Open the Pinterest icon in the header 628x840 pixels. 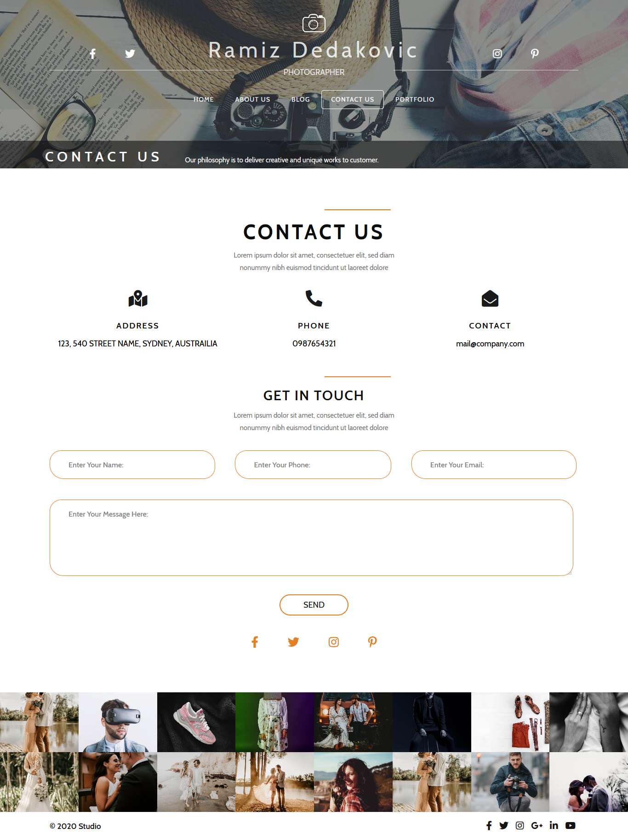535,53
